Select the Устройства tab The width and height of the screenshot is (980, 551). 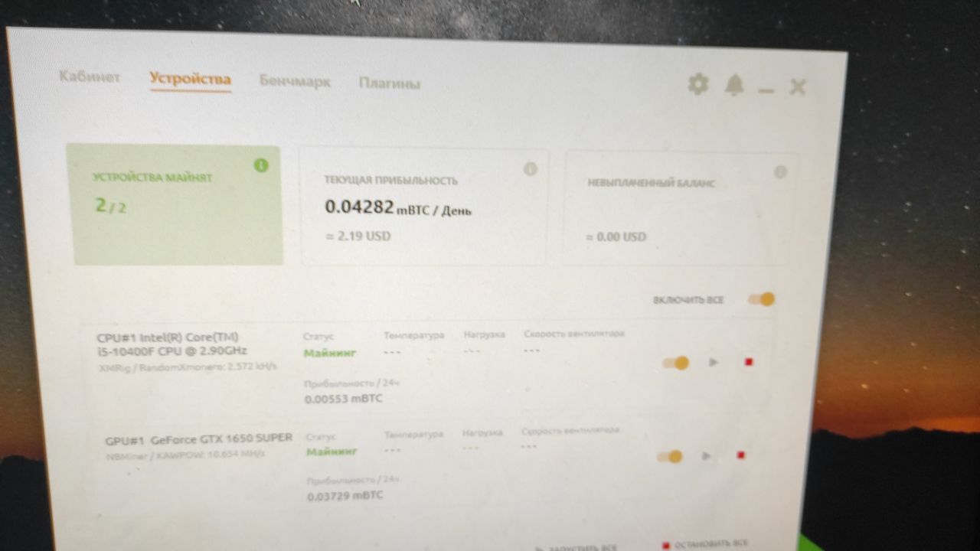pos(190,79)
